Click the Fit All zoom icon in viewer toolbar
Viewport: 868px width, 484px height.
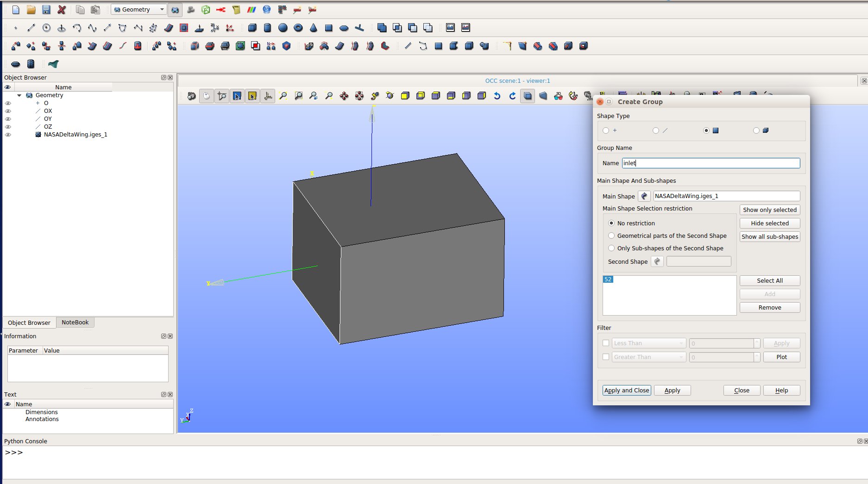coord(283,96)
